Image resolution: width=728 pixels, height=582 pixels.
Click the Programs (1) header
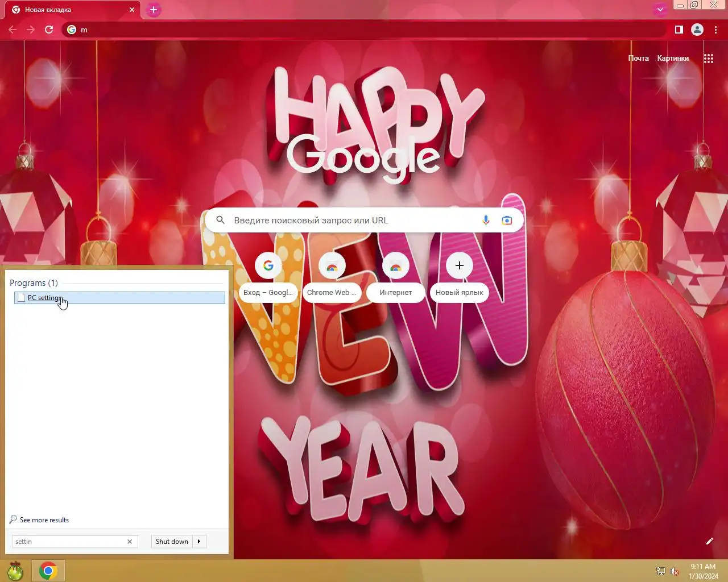coord(34,283)
